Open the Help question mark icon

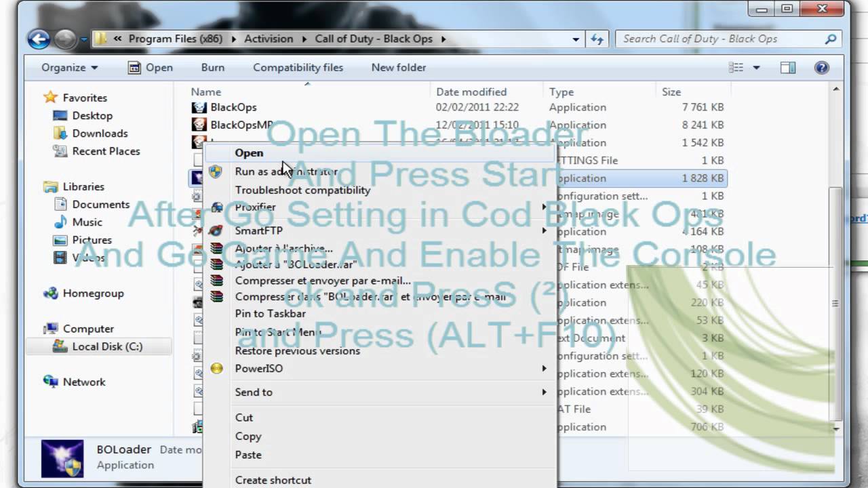(822, 67)
